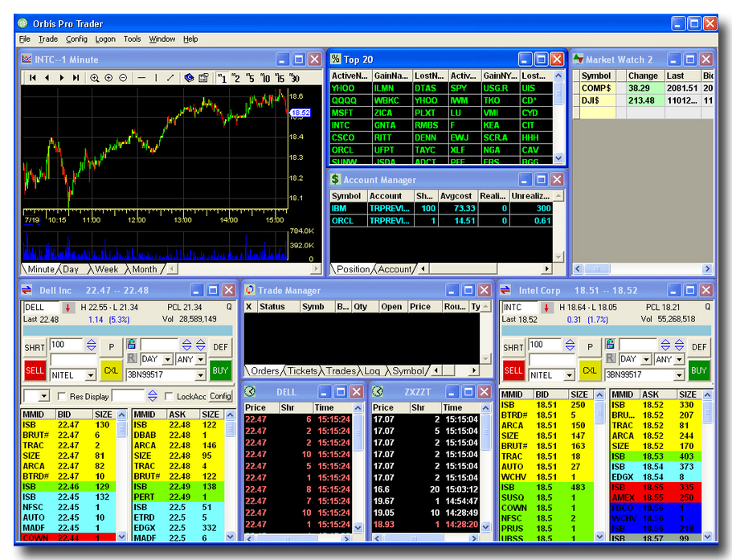
Task: Step back one bar in INTC chart
Action: 47,78
